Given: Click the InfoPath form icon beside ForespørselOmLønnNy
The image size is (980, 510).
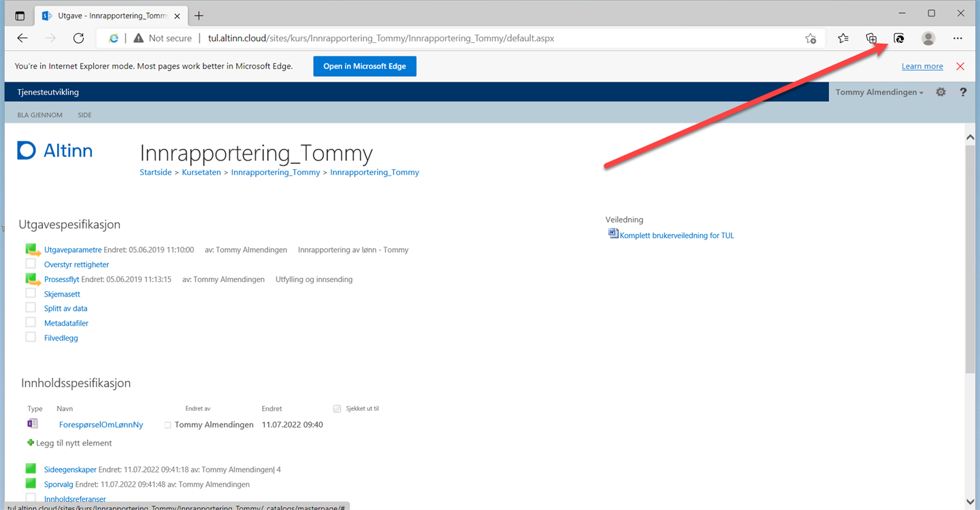Looking at the screenshot, I should pyautogui.click(x=33, y=424).
